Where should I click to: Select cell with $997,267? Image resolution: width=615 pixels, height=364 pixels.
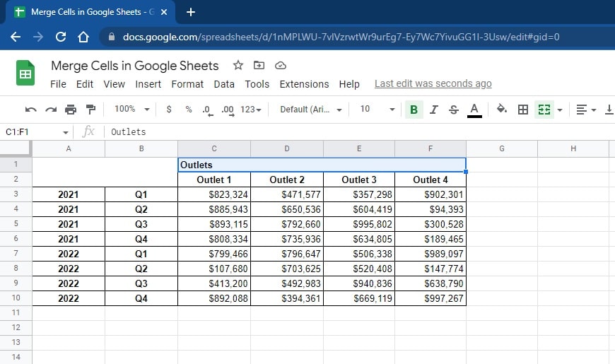[430, 298]
